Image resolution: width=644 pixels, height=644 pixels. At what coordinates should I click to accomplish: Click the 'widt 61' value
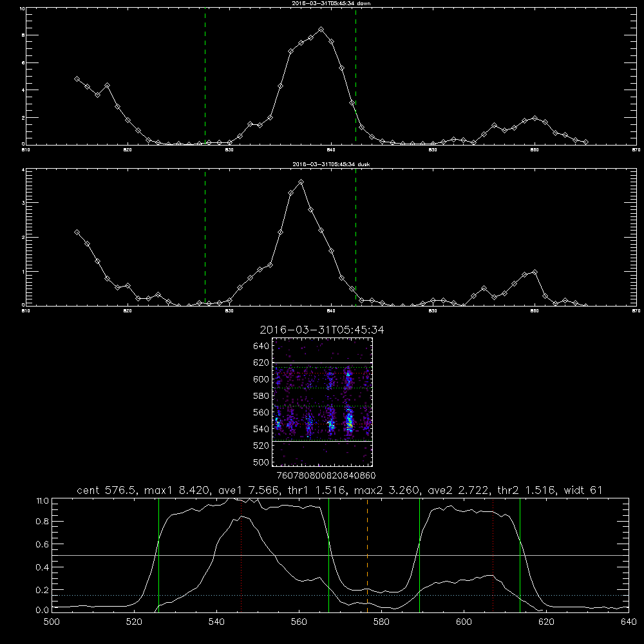(x=583, y=490)
